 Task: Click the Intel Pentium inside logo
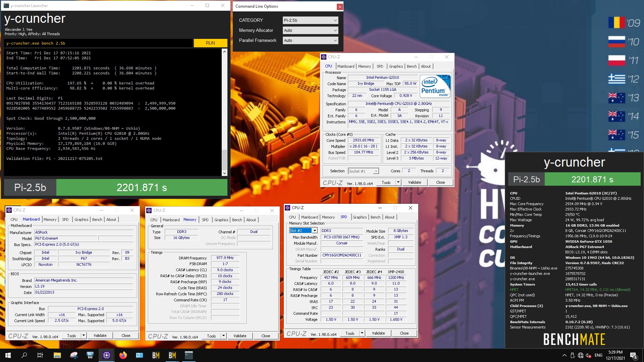[x=435, y=86]
